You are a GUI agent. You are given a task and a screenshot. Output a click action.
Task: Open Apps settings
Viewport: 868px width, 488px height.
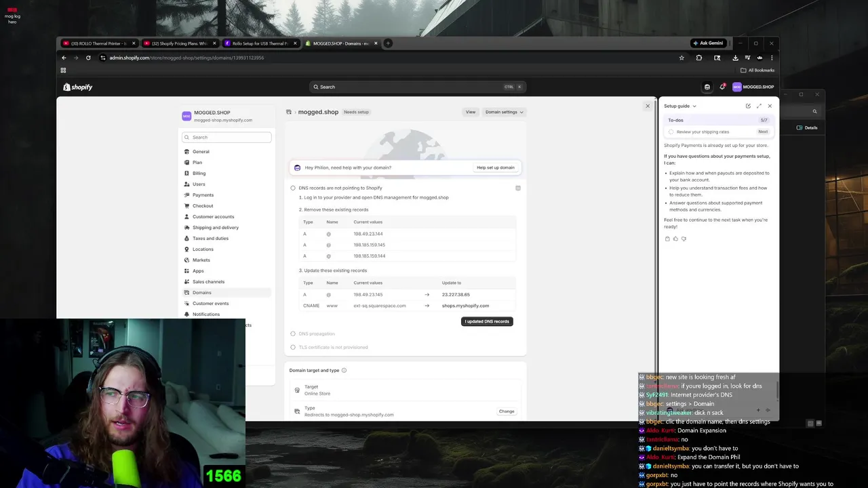click(x=198, y=271)
